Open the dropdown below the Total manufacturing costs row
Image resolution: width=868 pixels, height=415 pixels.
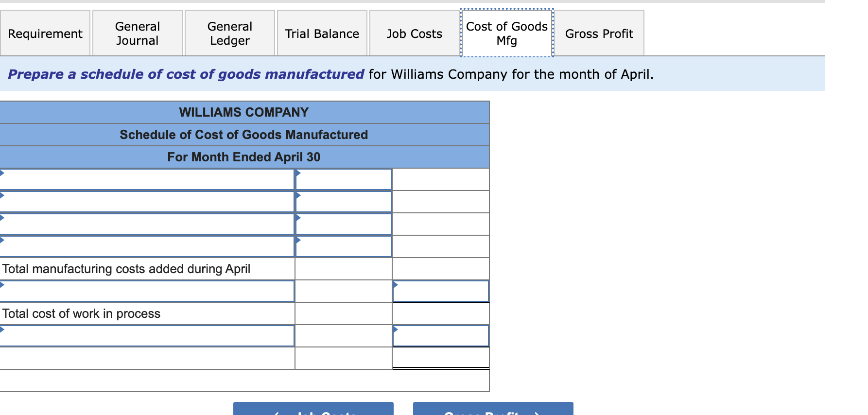pos(146,291)
